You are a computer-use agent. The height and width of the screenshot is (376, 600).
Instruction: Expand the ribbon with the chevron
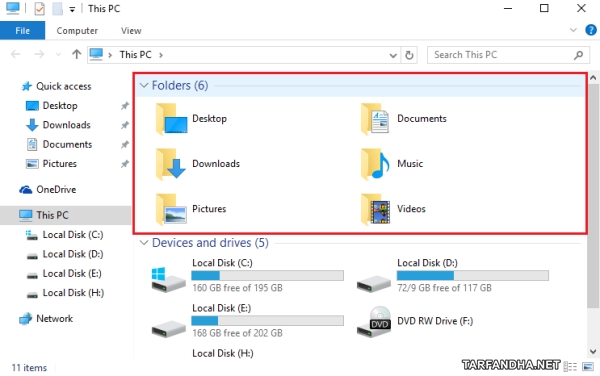pyautogui.click(x=573, y=30)
